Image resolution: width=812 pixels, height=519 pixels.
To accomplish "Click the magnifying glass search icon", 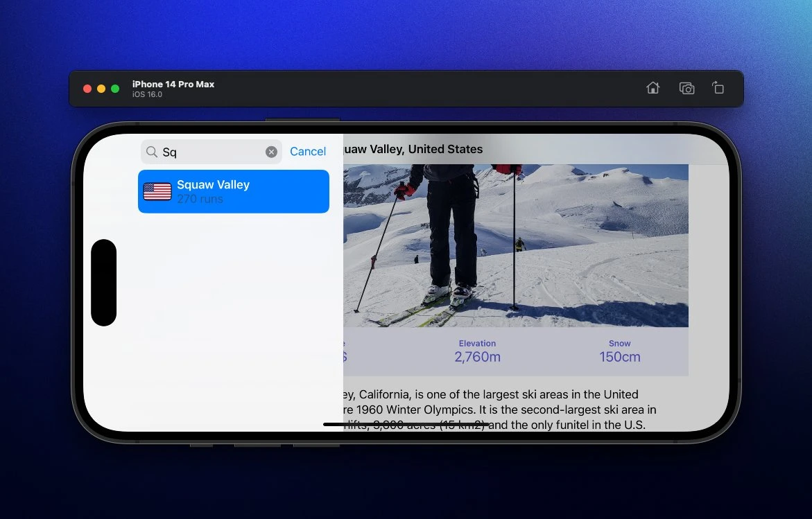I will coord(152,152).
